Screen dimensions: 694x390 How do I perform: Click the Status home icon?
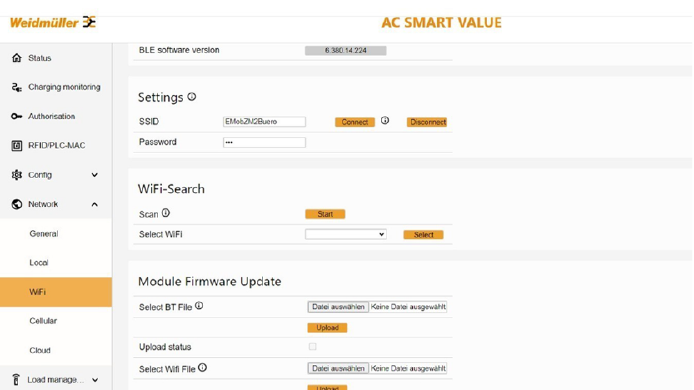(16, 58)
